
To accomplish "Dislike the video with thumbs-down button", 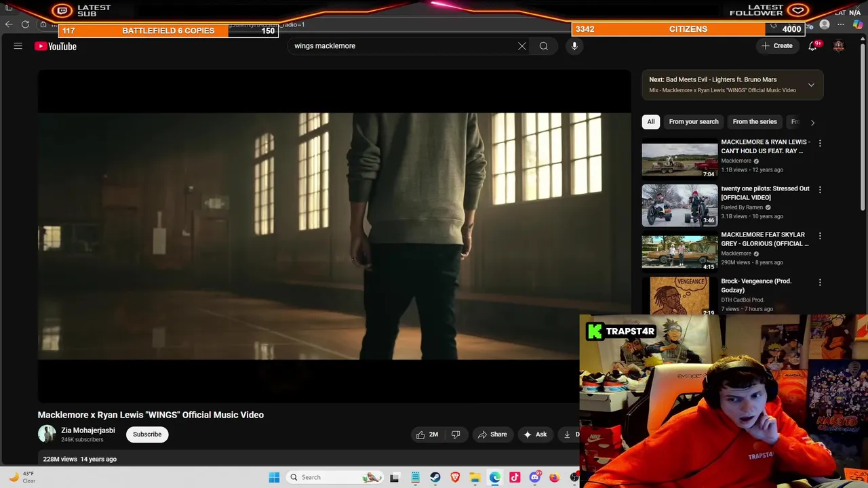I will pos(456,434).
